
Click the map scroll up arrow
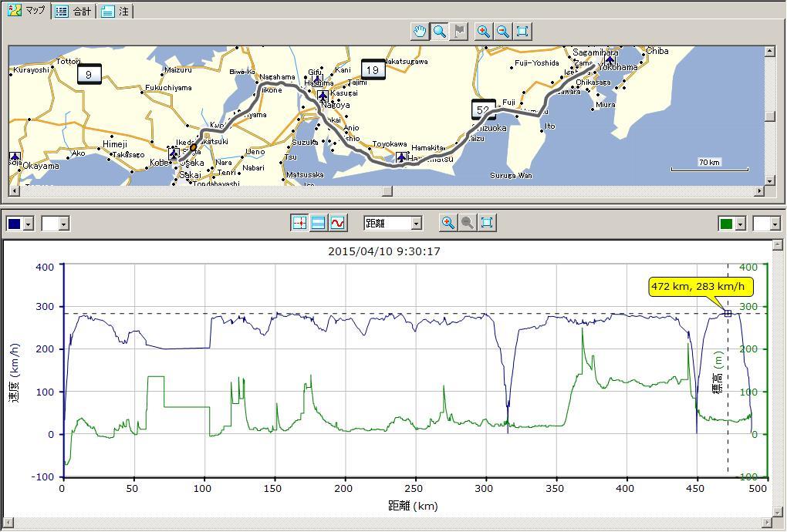[x=770, y=51]
